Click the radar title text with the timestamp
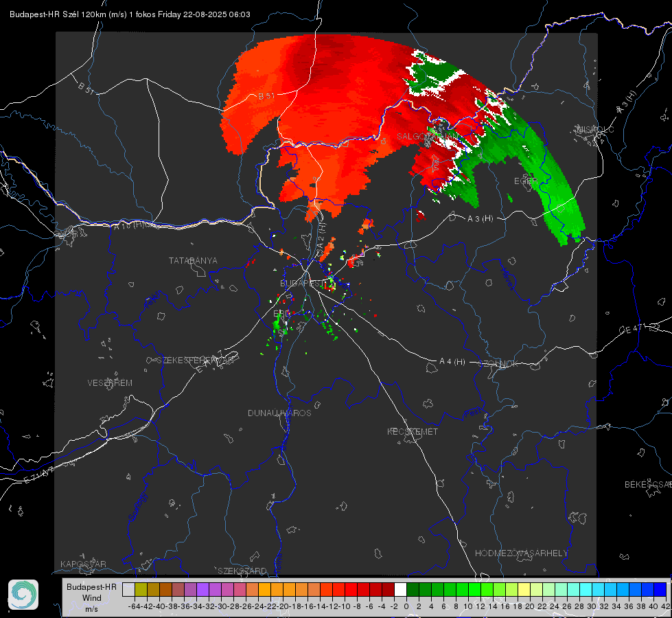 coord(130,14)
